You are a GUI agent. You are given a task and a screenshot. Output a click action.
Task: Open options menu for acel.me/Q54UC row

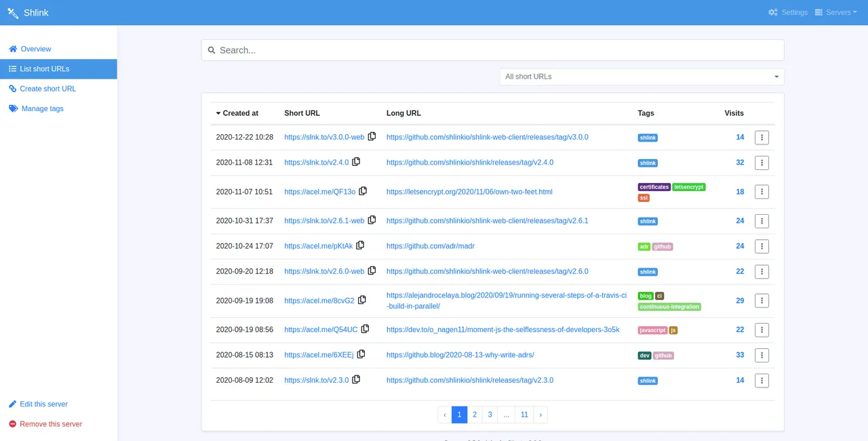tap(762, 330)
